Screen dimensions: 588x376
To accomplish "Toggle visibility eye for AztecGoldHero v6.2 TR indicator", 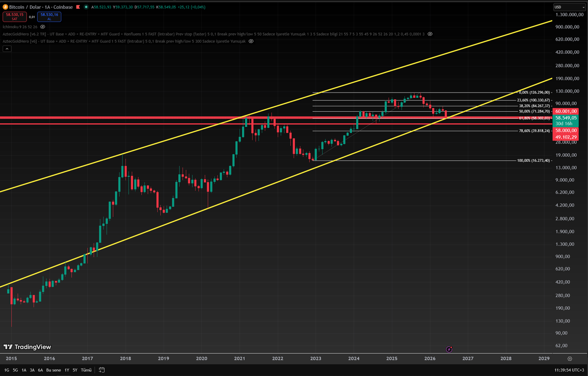I will click(430, 34).
